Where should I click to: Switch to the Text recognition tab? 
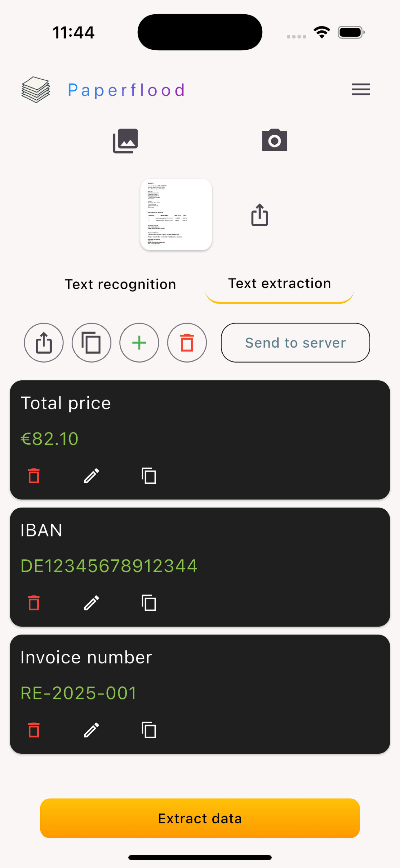click(x=120, y=284)
